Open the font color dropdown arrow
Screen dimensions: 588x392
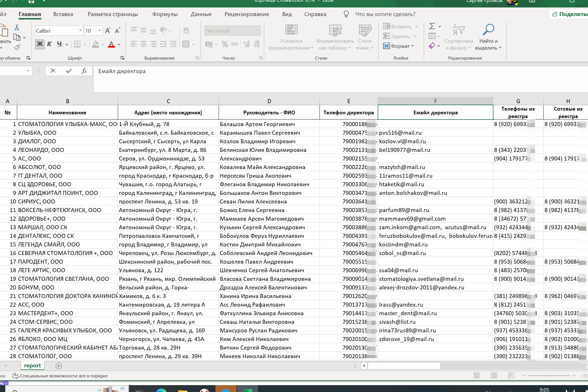tap(119, 44)
